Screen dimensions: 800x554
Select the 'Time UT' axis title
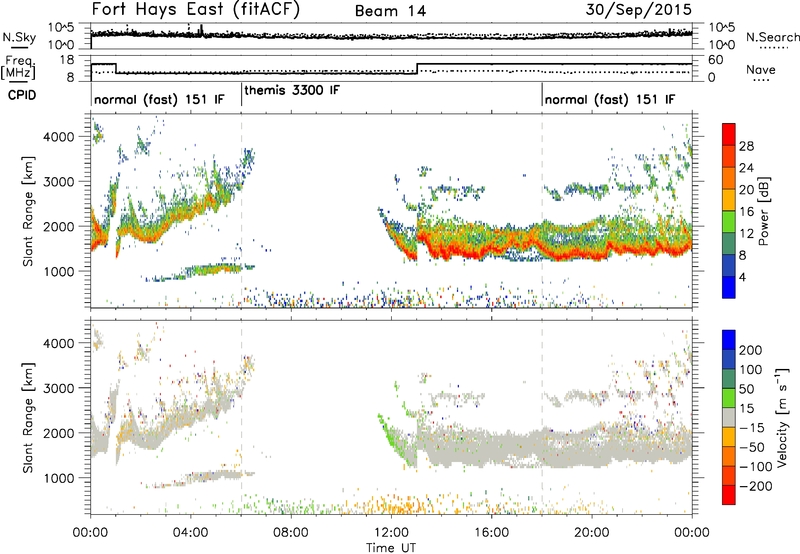(x=391, y=548)
